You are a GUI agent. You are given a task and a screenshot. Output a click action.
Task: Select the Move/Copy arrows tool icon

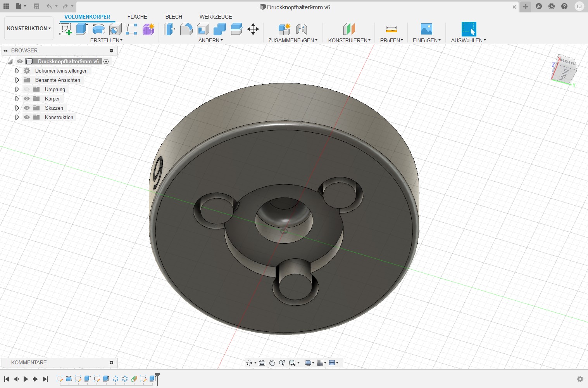(x=253, y=29)
